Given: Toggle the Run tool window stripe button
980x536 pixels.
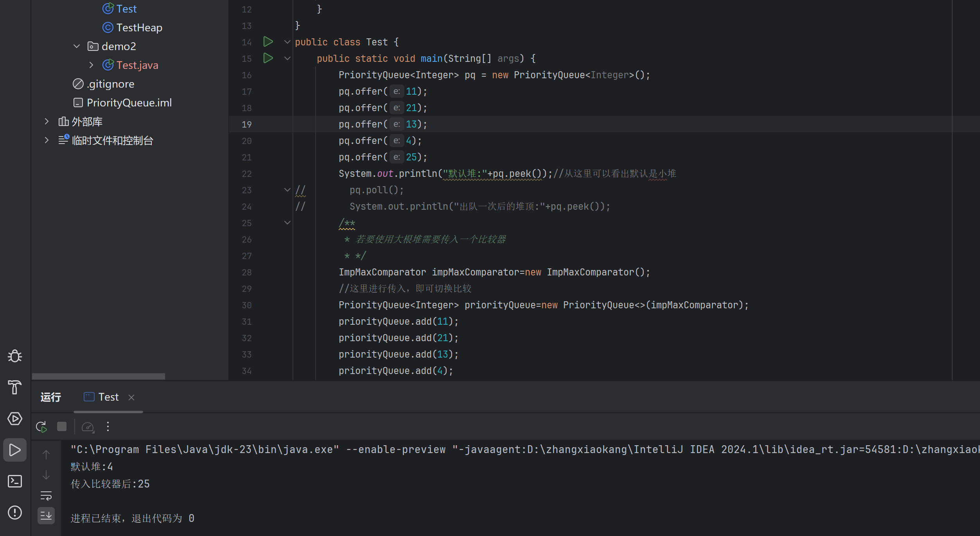Looking at the screenshot, I should (x=14, y=450).
